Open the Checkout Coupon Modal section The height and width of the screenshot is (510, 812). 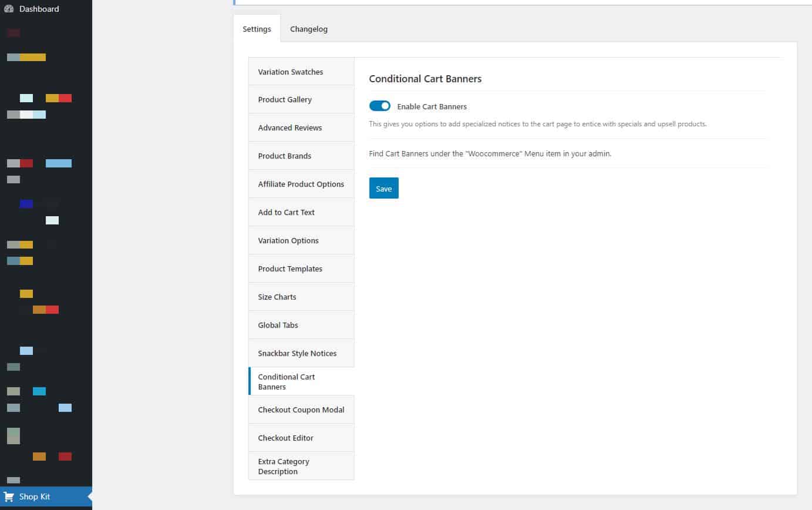coord(301,410)
